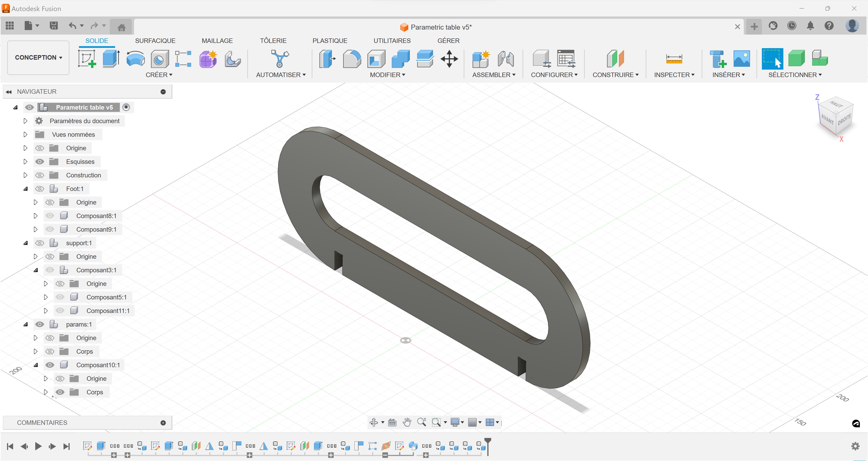Open the CRÉER dropdown menu
The image size is (868, 461).
tap(159, 75)
